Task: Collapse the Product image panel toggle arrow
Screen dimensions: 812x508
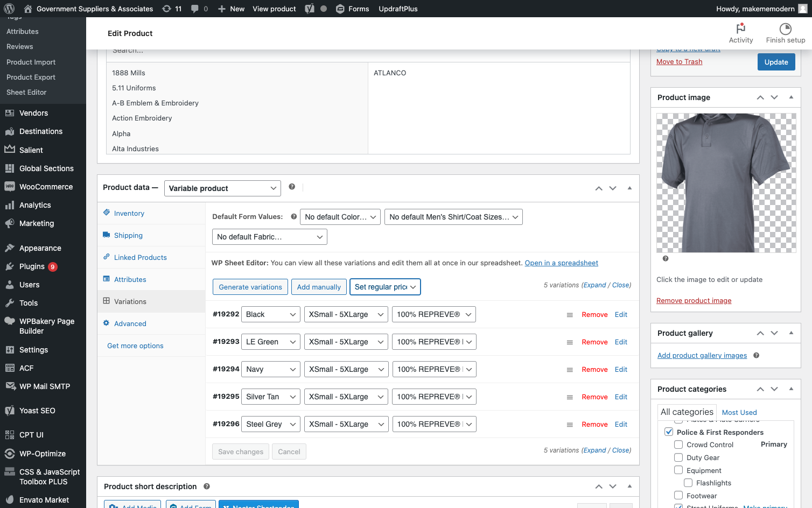Action: [791, 97]
